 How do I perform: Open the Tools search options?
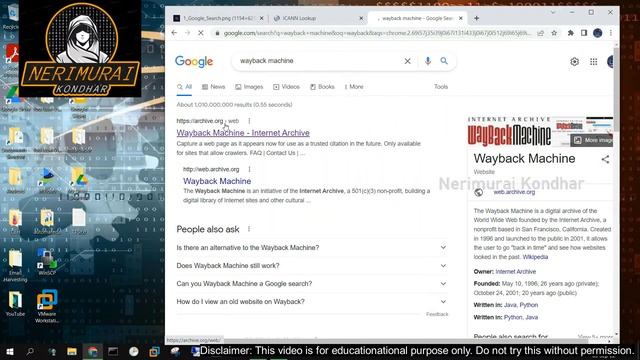click(441, 87)
